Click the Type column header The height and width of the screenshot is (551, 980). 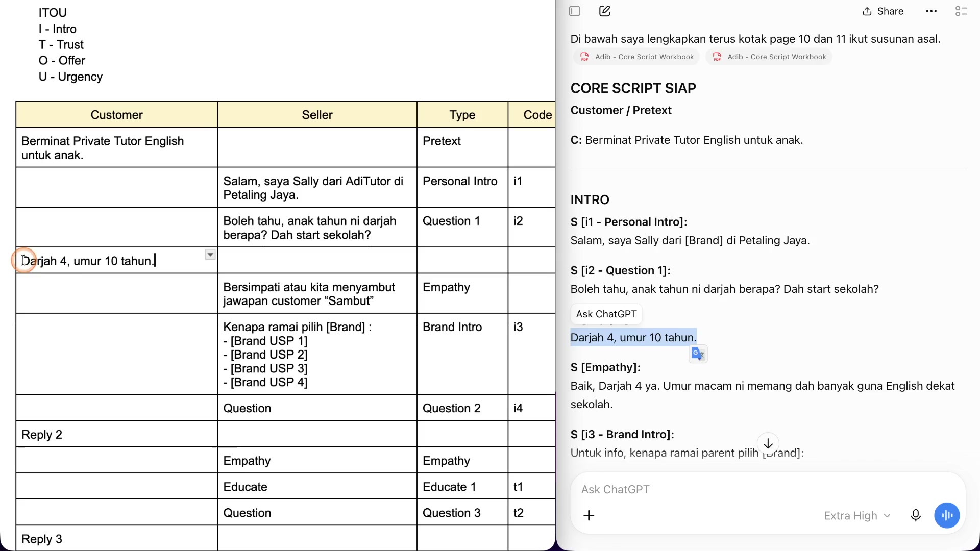click(462, 115)
